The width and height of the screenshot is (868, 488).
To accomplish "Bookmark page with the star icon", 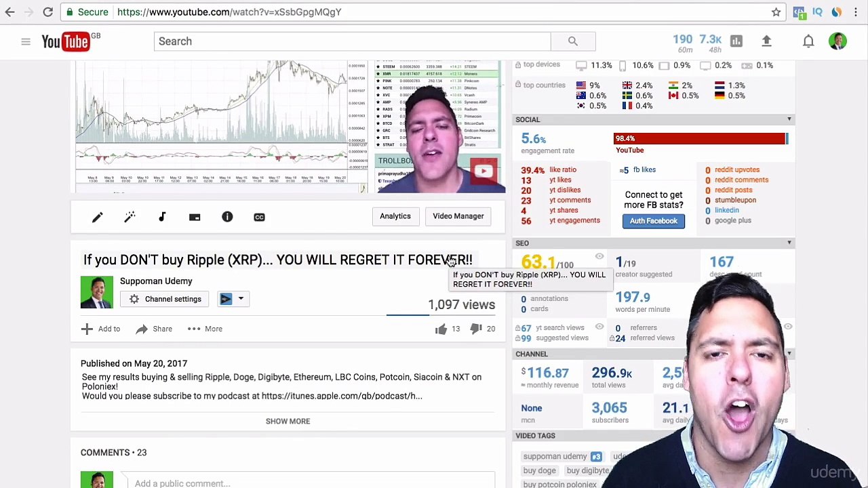I will pos(776,12).
